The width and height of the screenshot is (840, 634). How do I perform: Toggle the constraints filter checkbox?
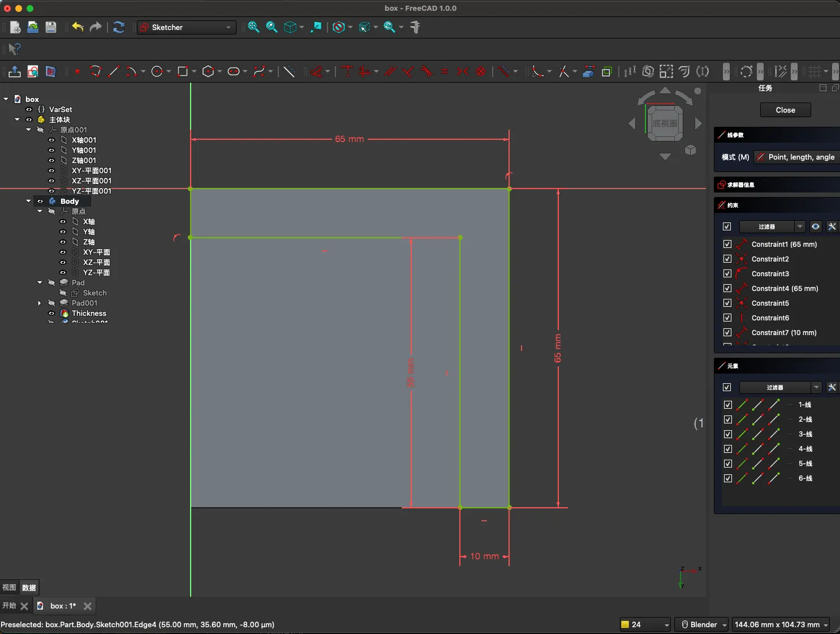727,226
